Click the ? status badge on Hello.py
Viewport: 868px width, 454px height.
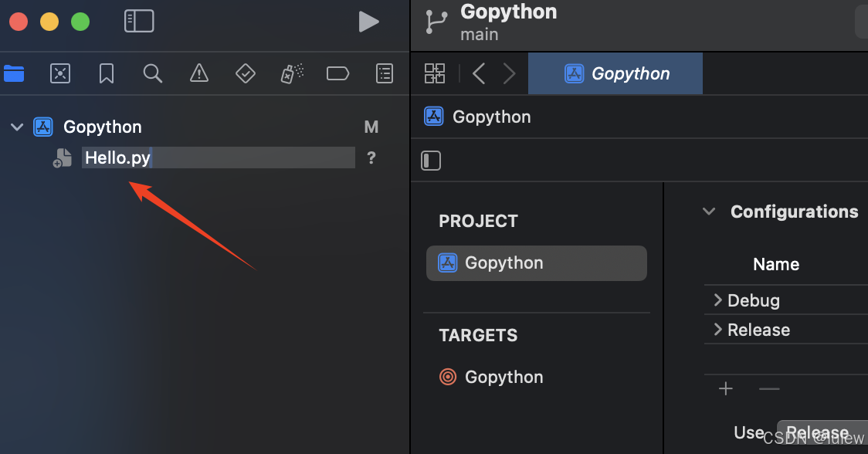tap(371, 158)
